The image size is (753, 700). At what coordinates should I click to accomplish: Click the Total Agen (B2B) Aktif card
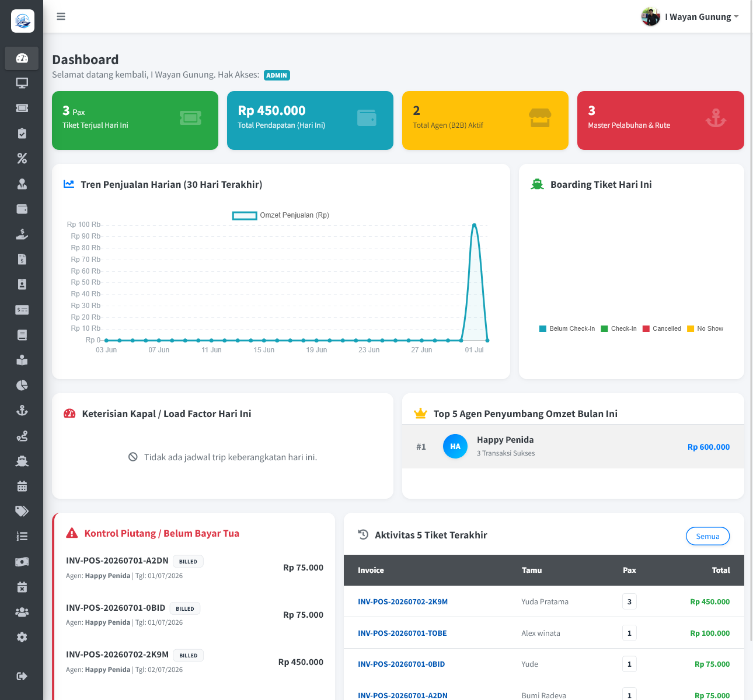tap(485, 120)
